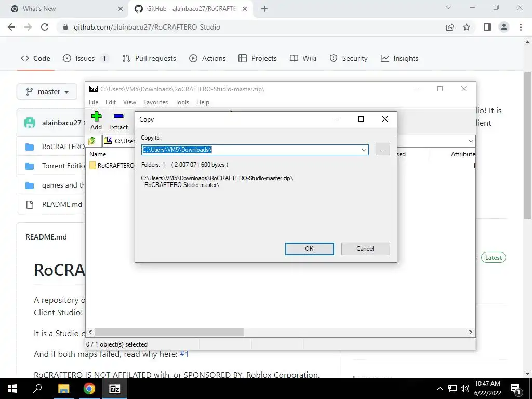Open the Pull requests tab

[x=149, y=58]
